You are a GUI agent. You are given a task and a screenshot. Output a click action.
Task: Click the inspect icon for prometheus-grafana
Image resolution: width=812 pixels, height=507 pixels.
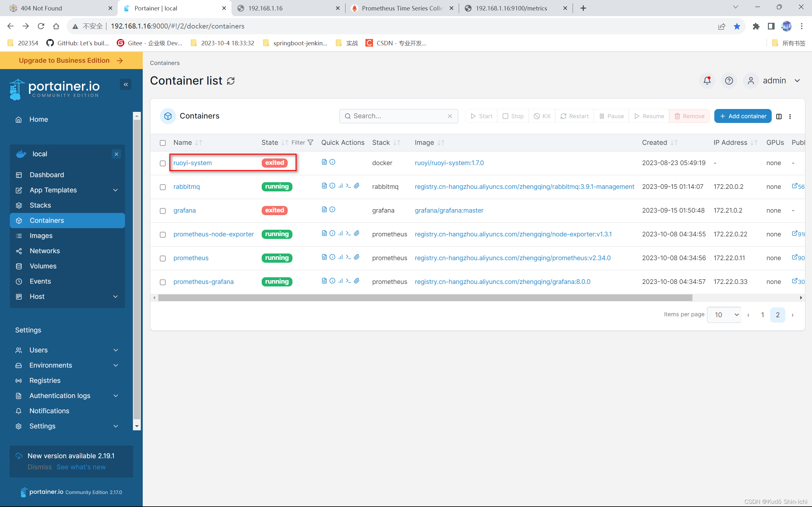tap(332, 281)
